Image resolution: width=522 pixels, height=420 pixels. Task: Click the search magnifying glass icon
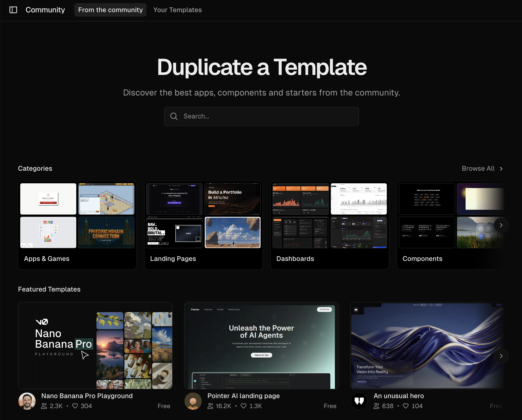pyautogui.click(x=174, y=116)
